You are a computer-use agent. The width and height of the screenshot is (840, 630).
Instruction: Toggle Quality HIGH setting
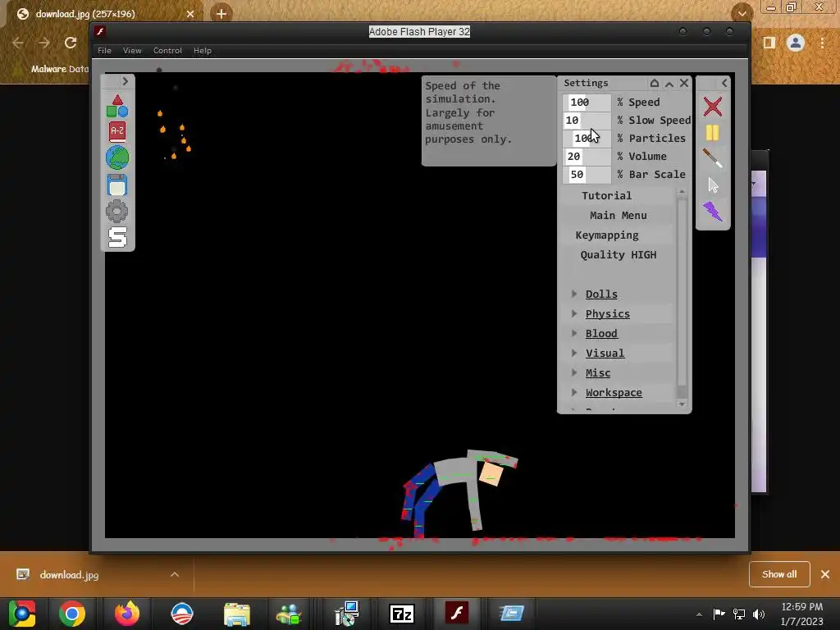pos(619,255)
